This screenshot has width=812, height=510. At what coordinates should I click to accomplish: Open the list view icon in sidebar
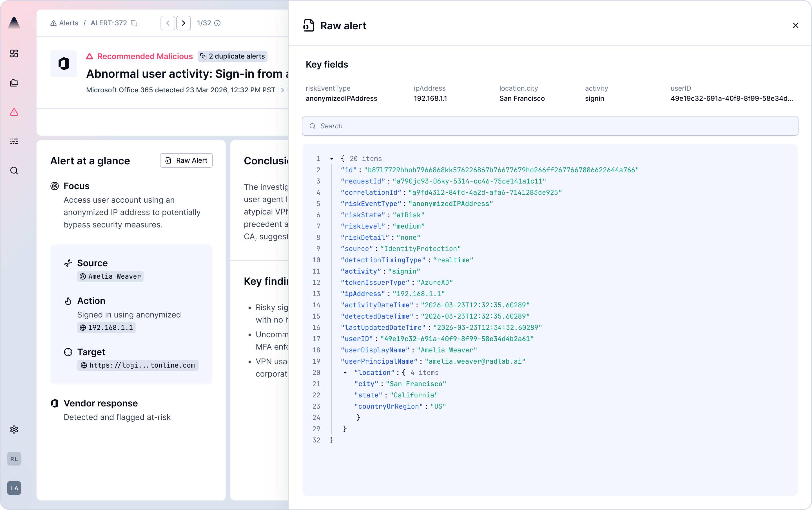[14, 141]
